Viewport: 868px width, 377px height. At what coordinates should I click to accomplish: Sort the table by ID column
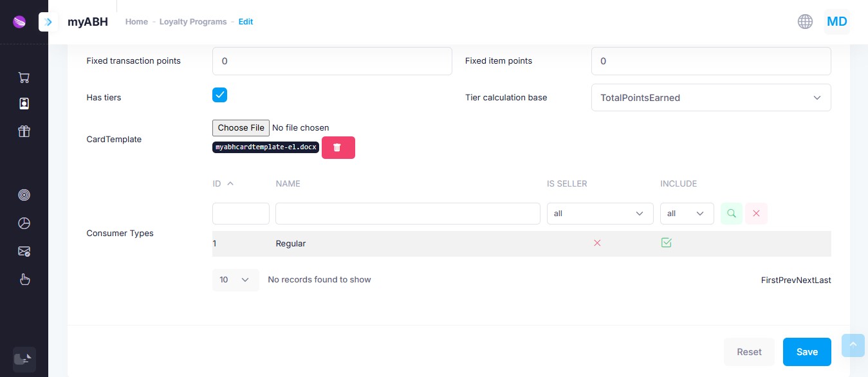(x=223, y=183)
